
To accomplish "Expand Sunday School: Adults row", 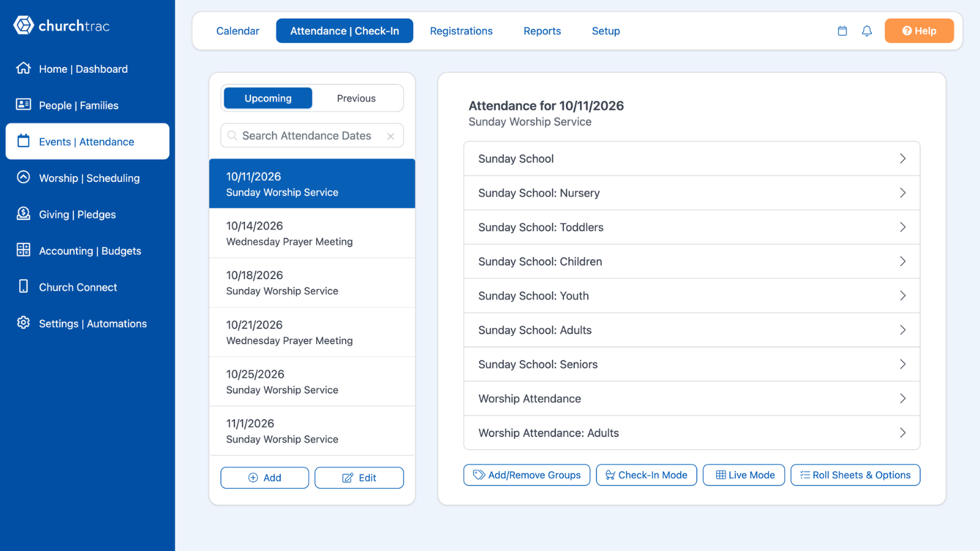I will [x=692, y=330].
